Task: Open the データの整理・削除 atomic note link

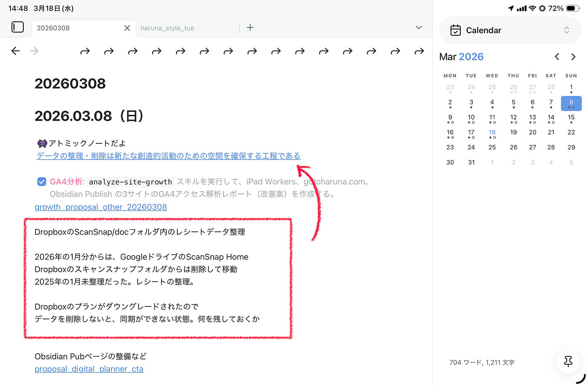Action: click(x=168, y=156)
